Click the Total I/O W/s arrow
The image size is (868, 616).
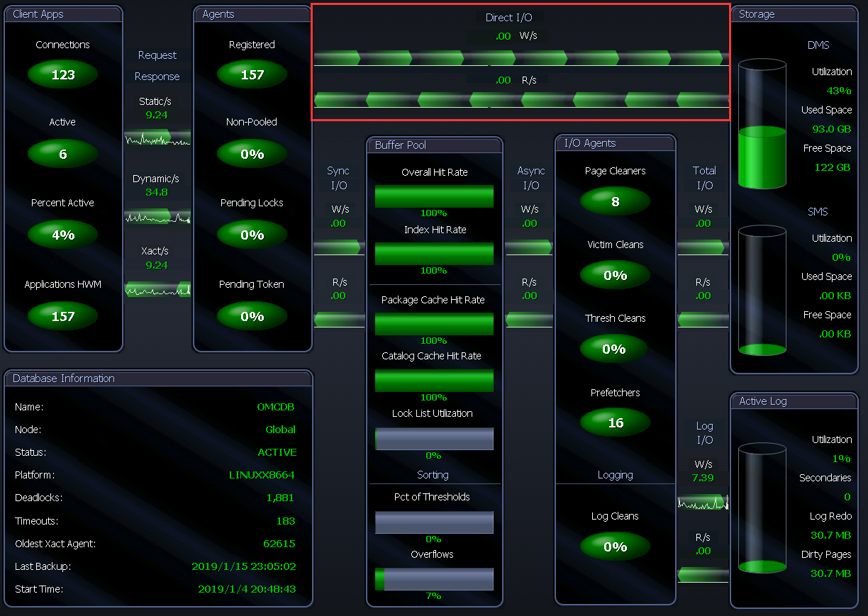[703, 247]
